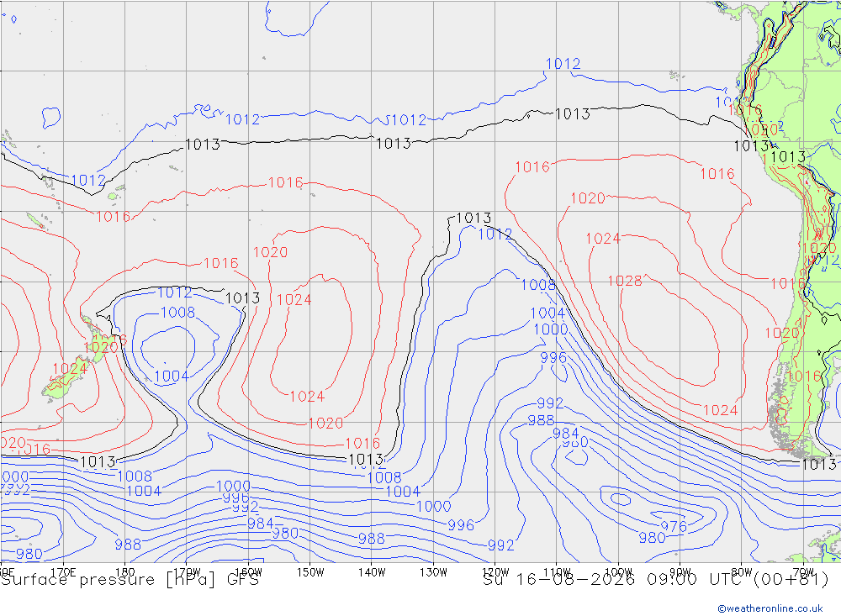Click the 70W longitude axis label
Image resolution: width=841 pixels, height=616 pixels.
(x=803, y=572)
